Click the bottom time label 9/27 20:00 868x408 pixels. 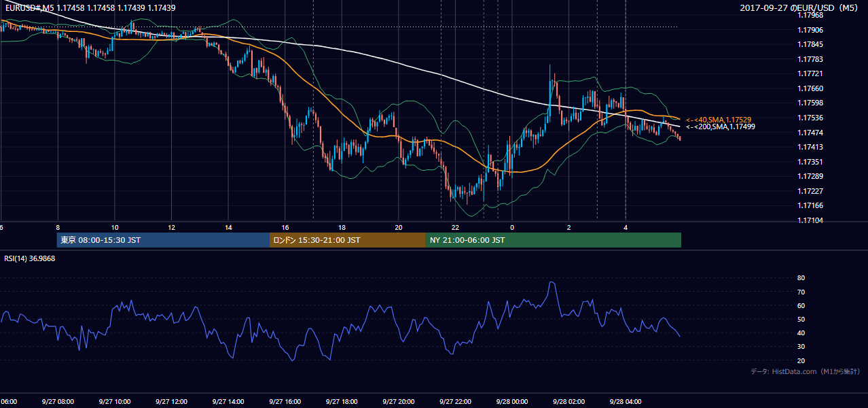(399, 401)
